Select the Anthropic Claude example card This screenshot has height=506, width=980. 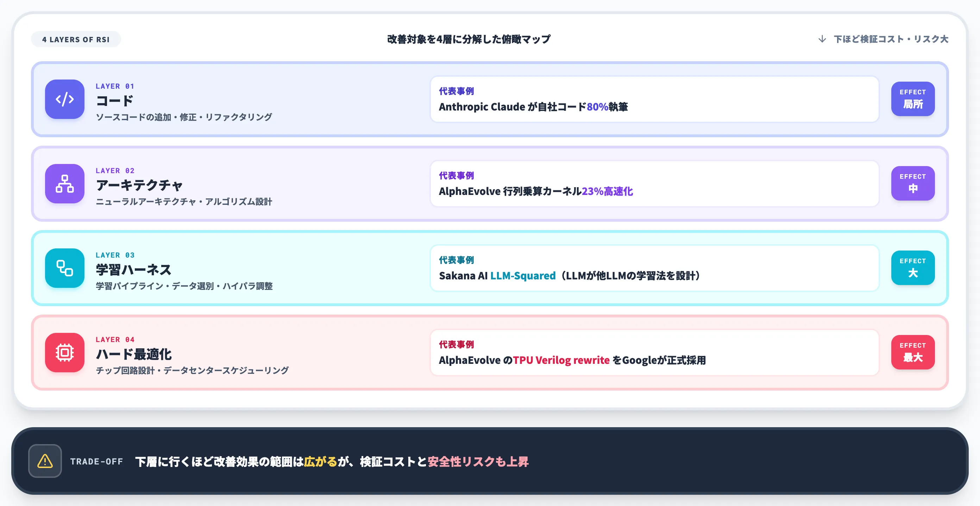point(654,99)
